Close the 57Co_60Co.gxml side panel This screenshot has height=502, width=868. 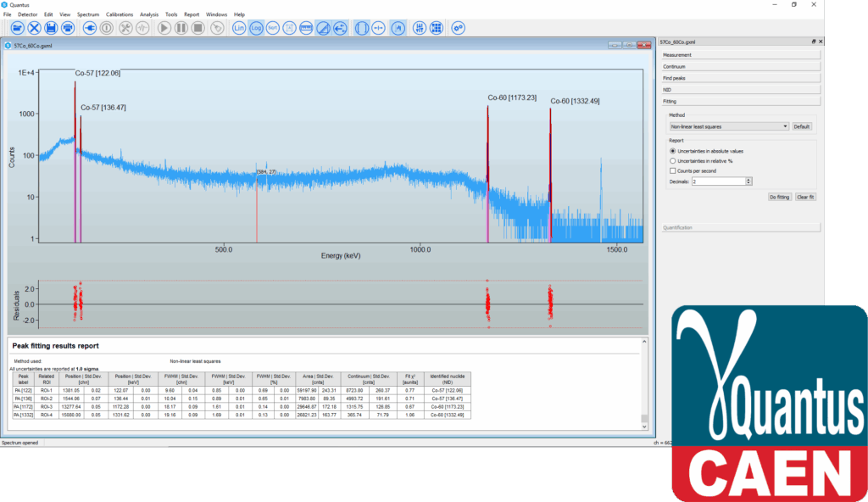821,42
